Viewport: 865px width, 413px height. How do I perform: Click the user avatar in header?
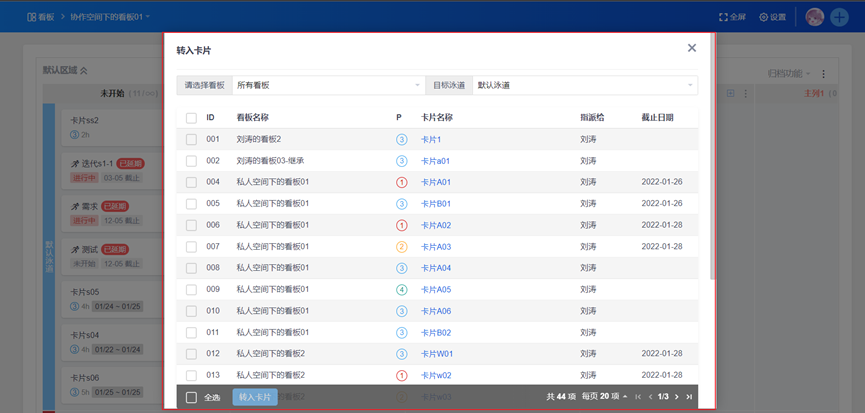click(815, 17)
